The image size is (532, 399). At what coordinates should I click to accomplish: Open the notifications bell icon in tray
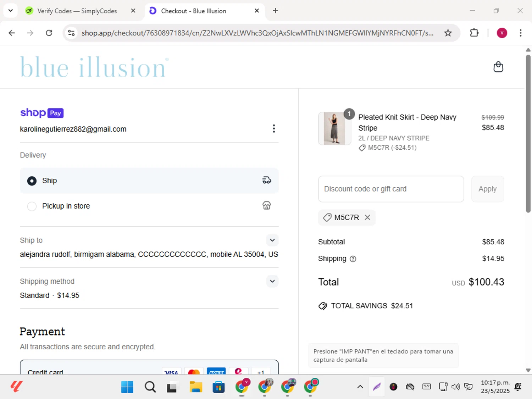[518, 387]
